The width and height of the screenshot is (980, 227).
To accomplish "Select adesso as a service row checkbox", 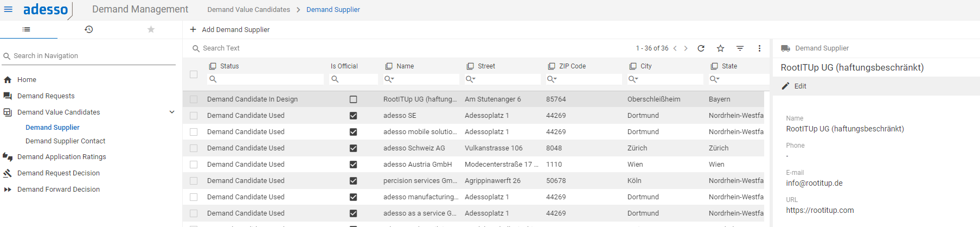I will [x=194, y=213].
